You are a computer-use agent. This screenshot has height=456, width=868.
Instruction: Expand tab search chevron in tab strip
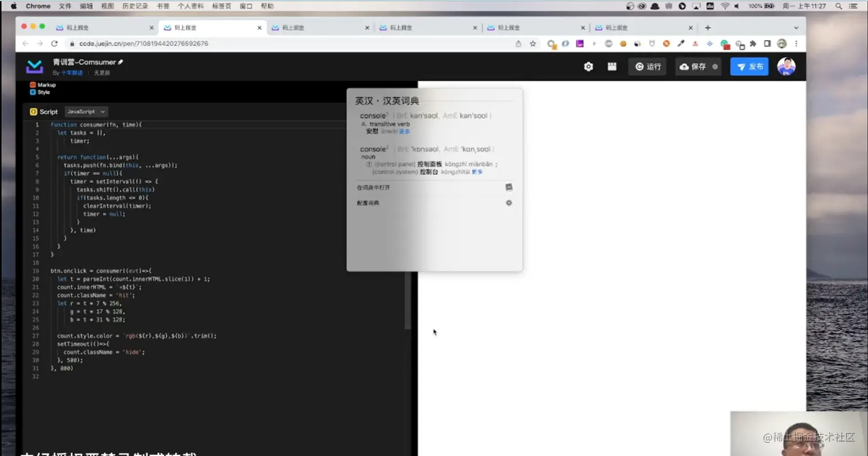(x=796, y=28)
